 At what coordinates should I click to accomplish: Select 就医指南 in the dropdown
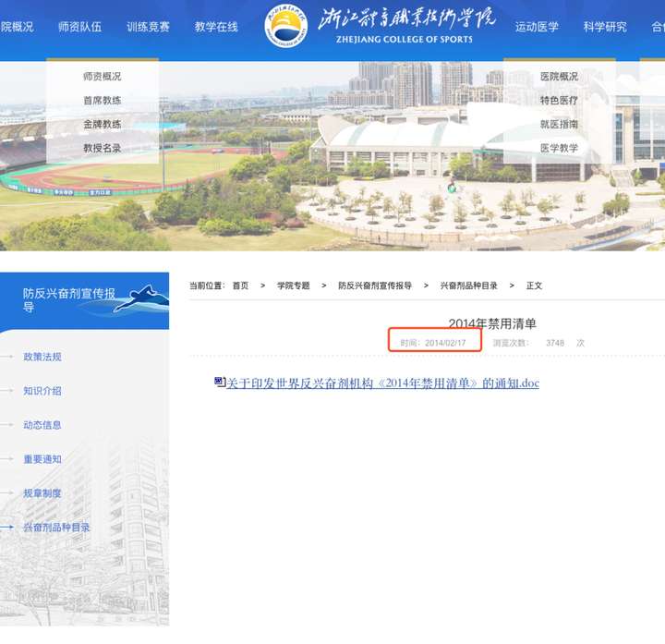tap(559, 124)
